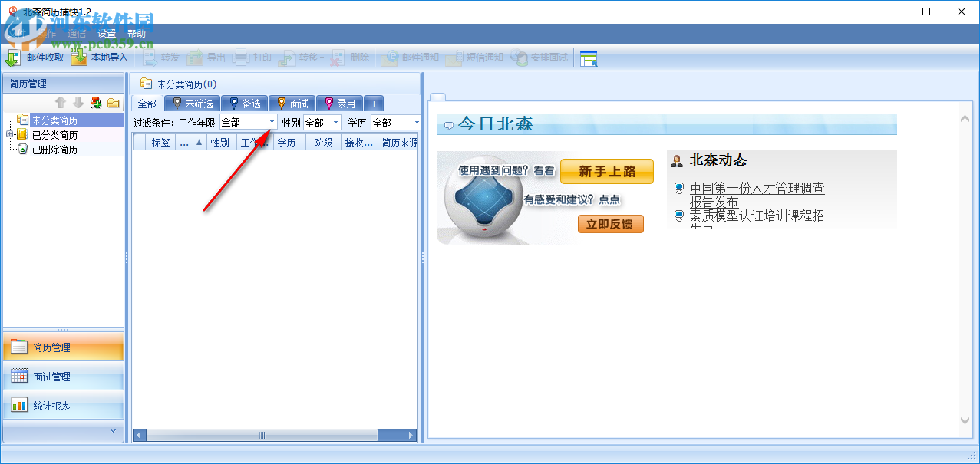
Task: Expand the navigation pane overflow chevron
Action: pyautogui.click(x=113, y=431)
